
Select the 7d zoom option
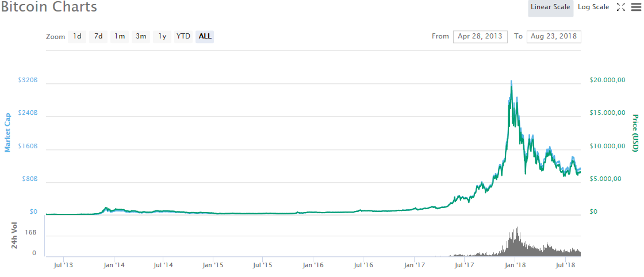coord(98,37)
